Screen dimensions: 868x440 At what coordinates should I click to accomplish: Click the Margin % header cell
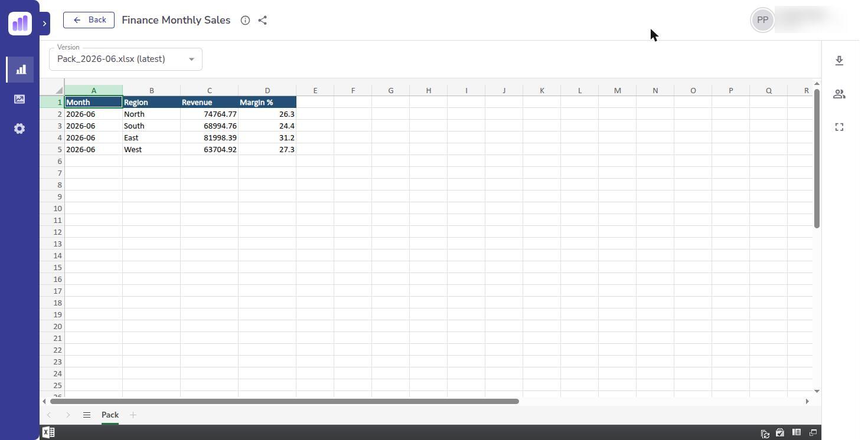coord(267,102)
